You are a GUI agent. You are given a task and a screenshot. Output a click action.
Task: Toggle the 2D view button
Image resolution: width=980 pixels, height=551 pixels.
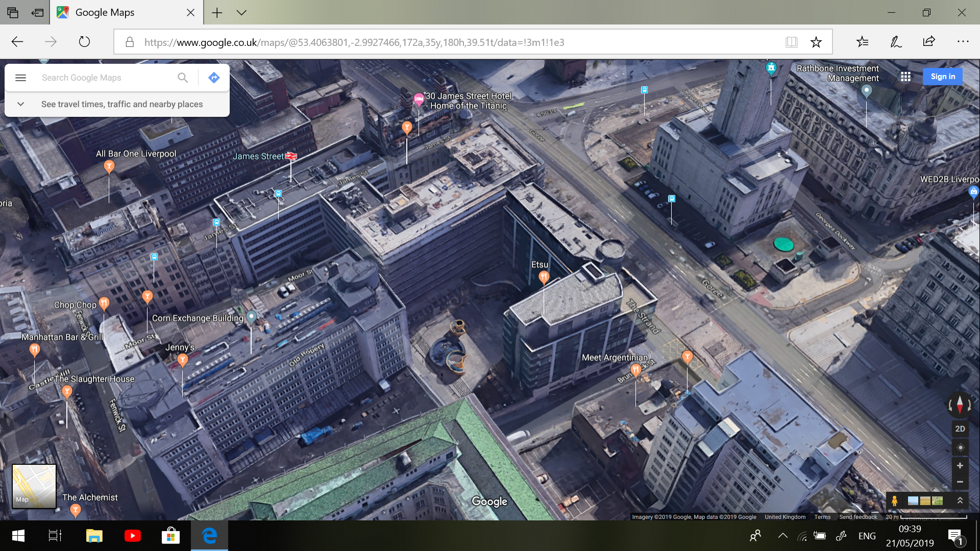(960, 429)
